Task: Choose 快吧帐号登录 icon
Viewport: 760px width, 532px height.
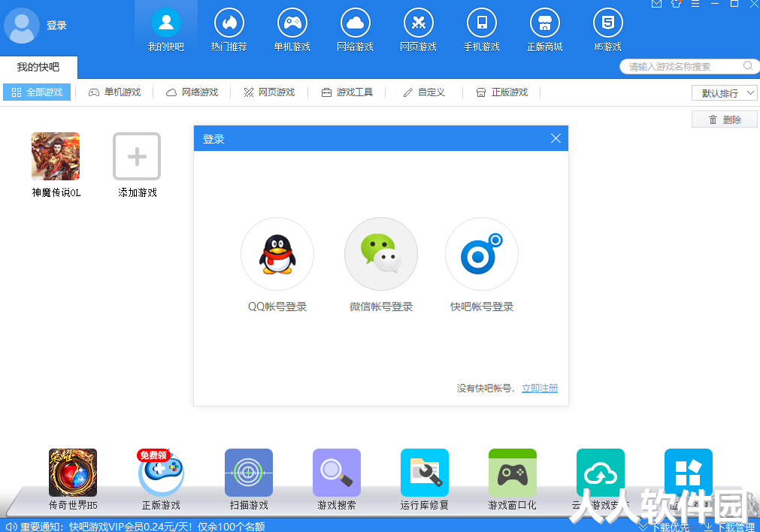Action: click(x=482, y=254)
